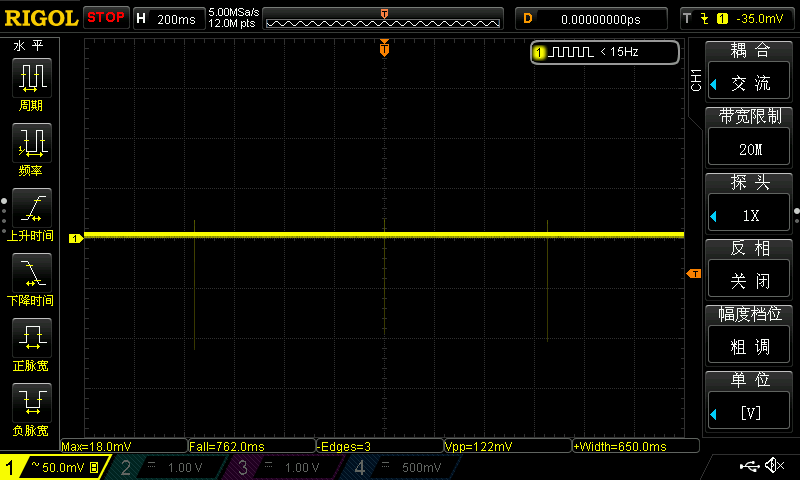Click the Max=18.0mV measurement result
This screenshot has height=480, width=800.
124,446
